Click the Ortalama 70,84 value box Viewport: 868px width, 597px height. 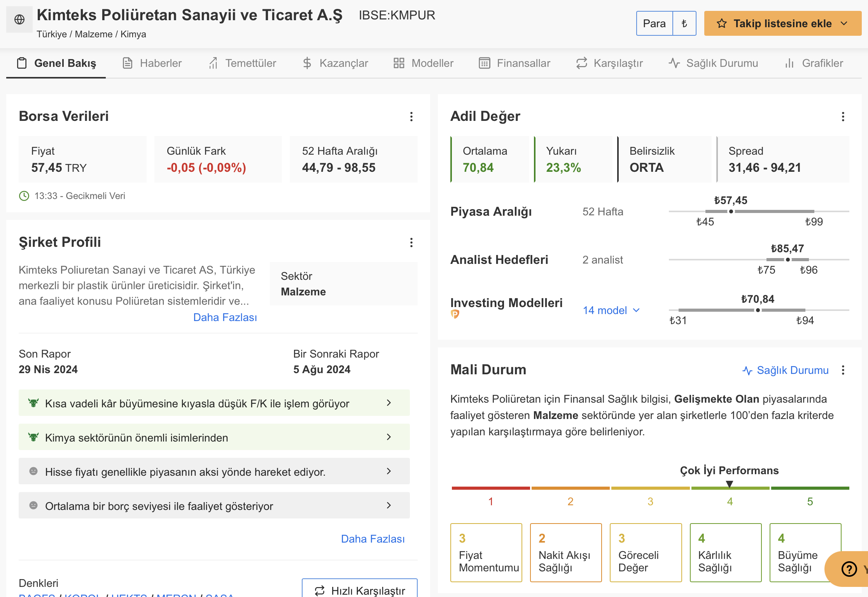490,159
